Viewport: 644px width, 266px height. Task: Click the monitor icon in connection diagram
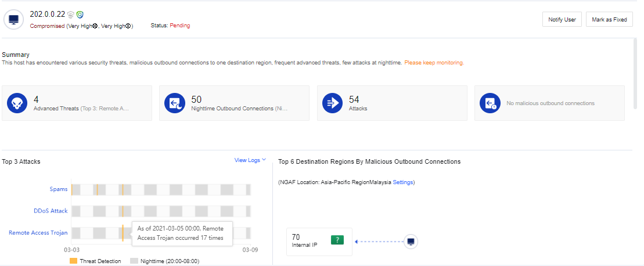411,241
